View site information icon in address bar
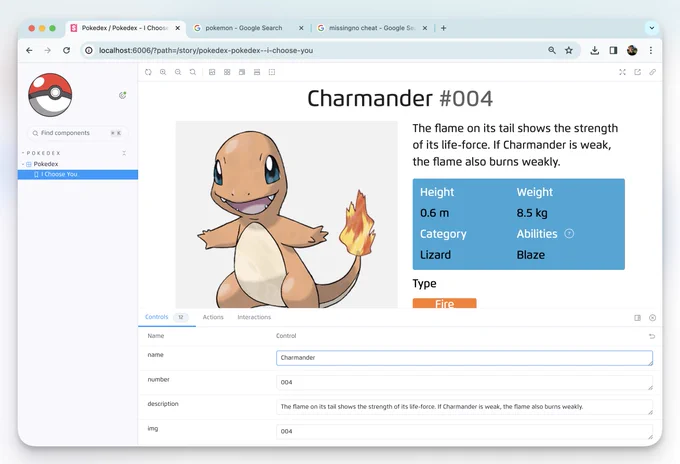The height and width of the screenshot is (464, 680). (x=89, y=50)
